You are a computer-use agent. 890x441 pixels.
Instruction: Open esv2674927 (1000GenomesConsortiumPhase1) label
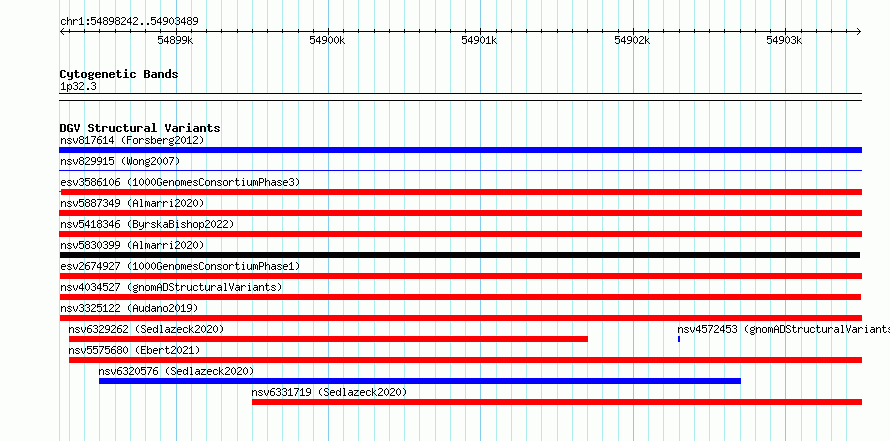point(180,266)
